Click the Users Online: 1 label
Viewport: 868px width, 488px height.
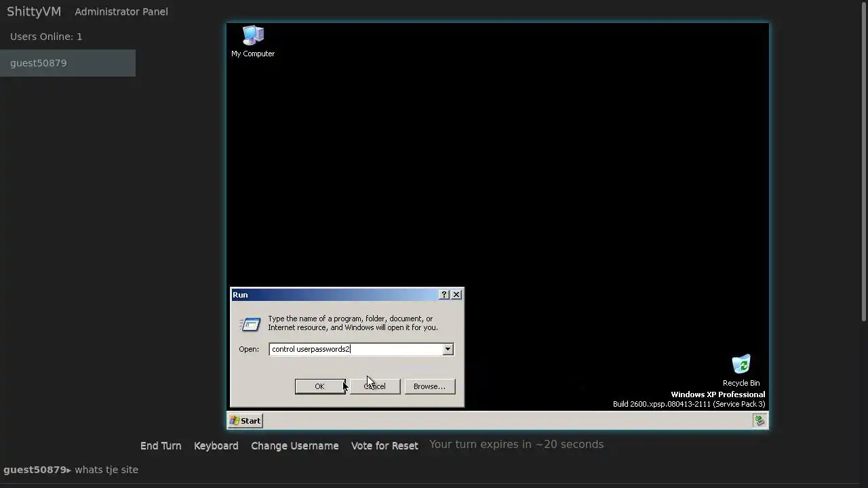coord(46,37)
